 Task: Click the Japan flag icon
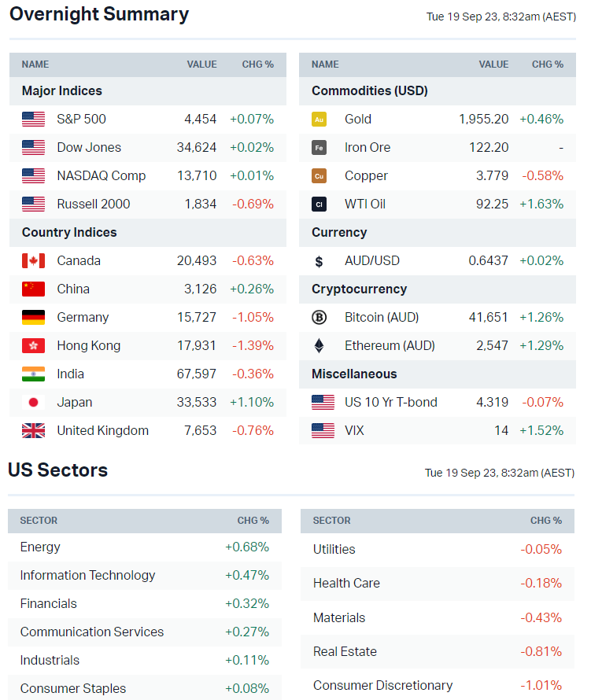click(33, 403)
